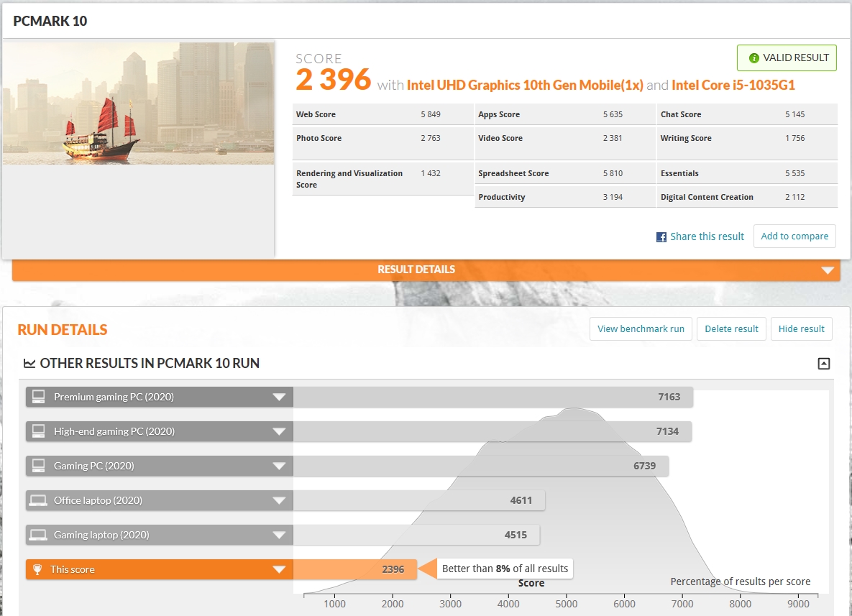Image resolution: width=852 pixels, height=616 pixels.
Task: Click Hide result button
Action: 802,328
